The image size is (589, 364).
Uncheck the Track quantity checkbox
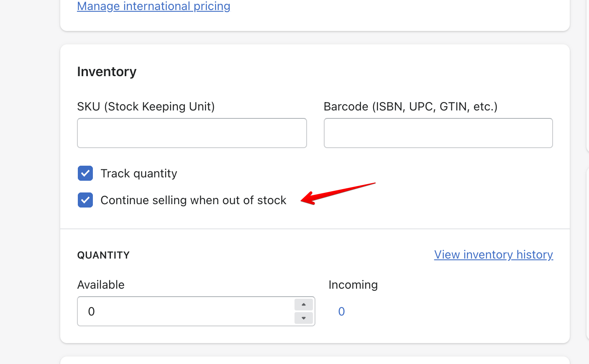coord(85,173)
